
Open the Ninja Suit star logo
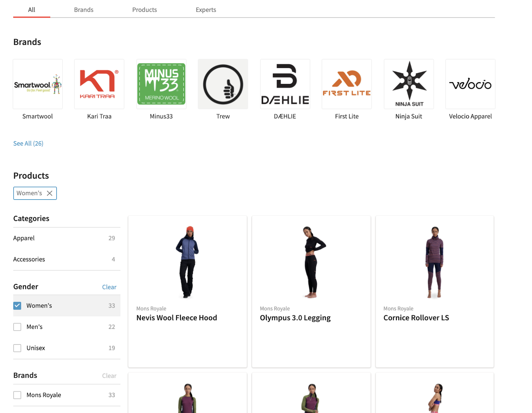(x=409, y=84)
